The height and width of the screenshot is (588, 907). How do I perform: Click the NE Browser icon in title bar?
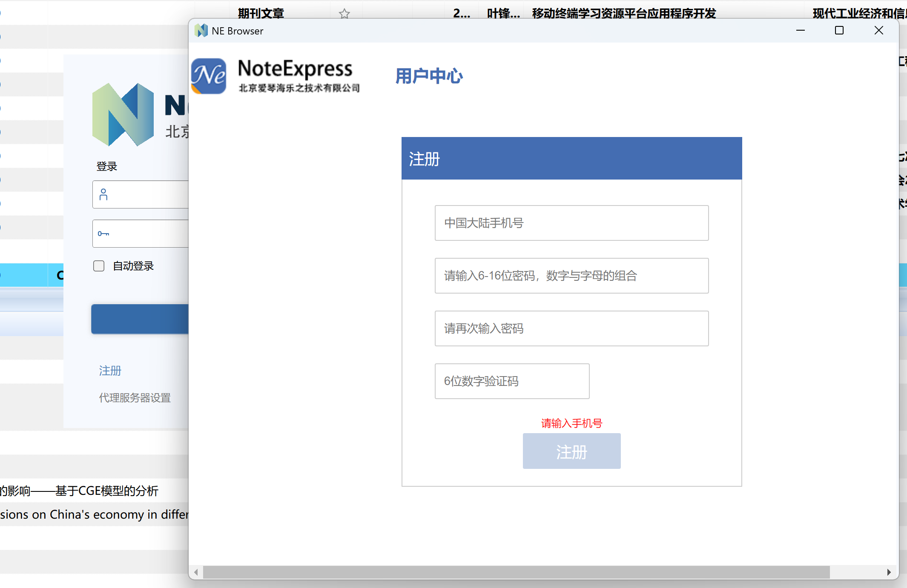pyautogui.click(x=201, y=30)
